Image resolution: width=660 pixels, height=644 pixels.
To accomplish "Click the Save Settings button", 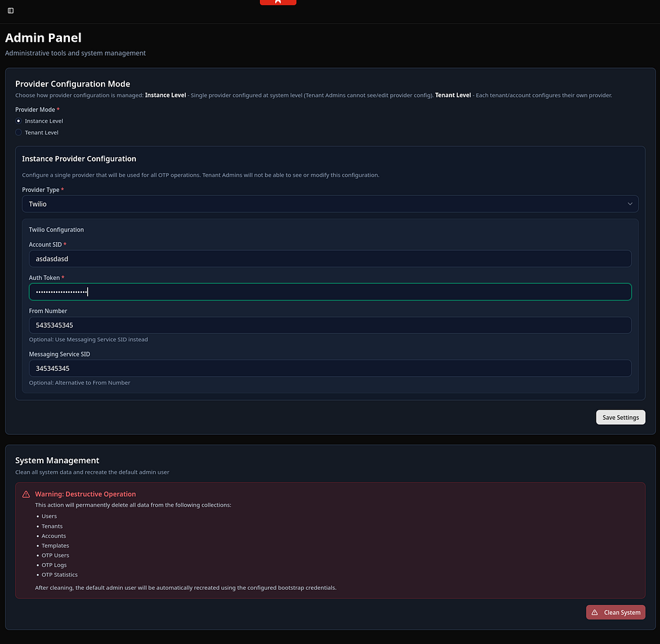I will pos(620,417).
